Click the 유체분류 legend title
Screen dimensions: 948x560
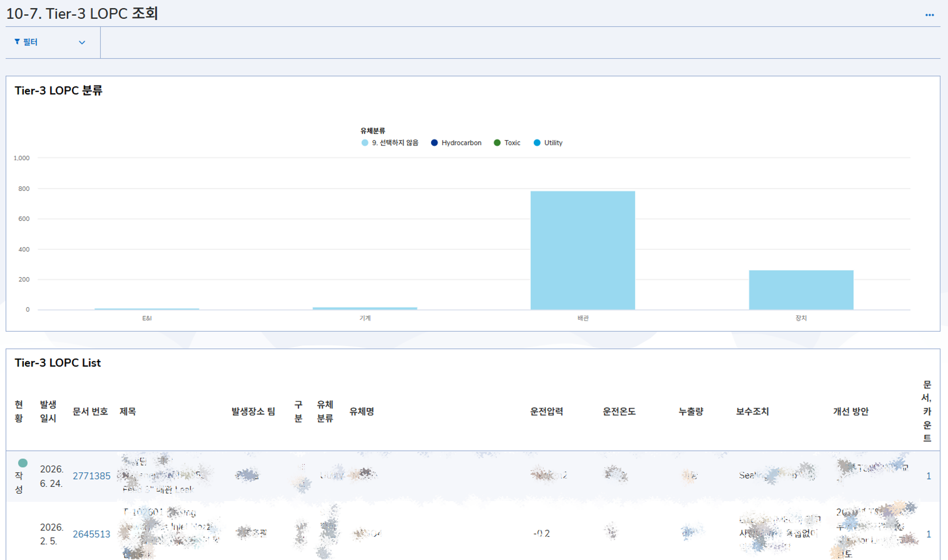[372, 131]
